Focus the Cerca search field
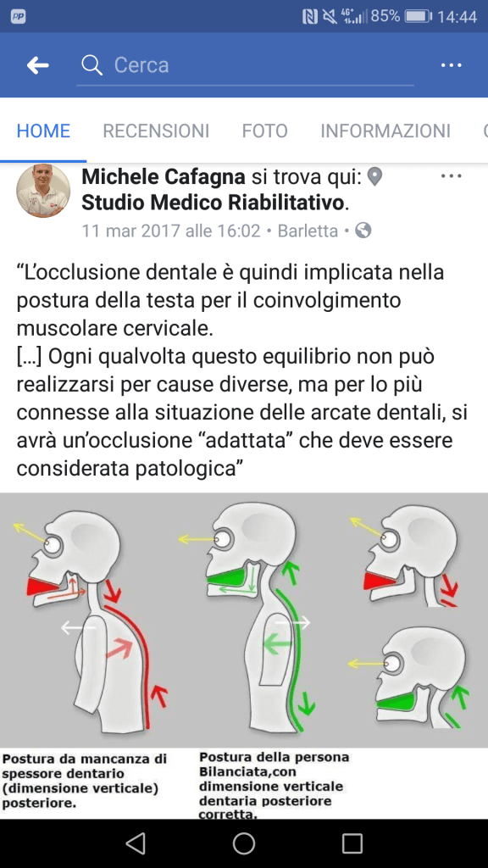This screenshot has width=488, height=868. (x=245, y=65)
